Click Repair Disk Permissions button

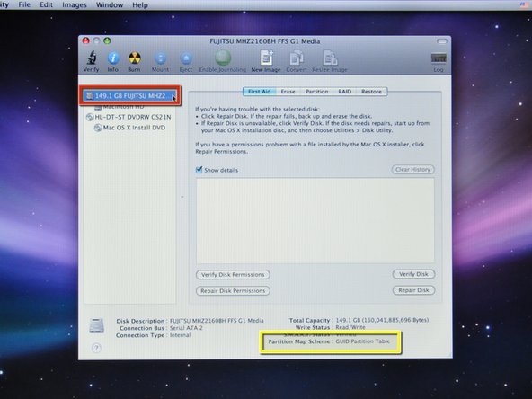coord(233,291)
